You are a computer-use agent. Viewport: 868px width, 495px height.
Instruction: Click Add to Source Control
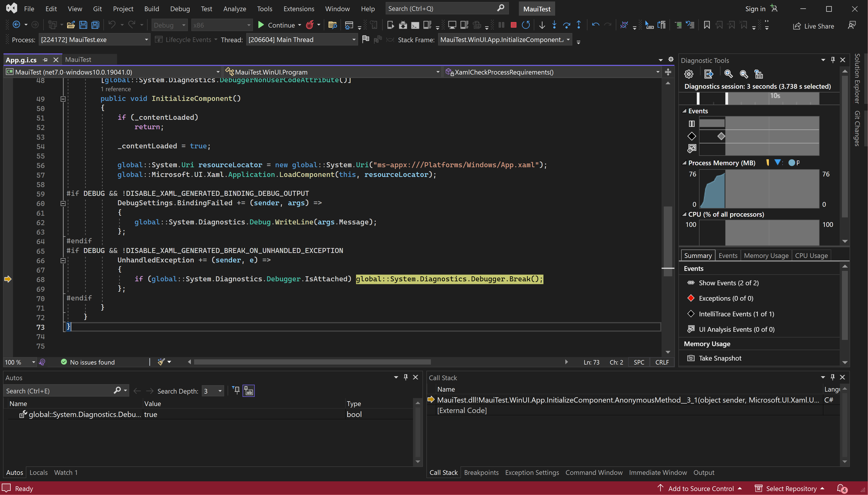click(700, 488)
